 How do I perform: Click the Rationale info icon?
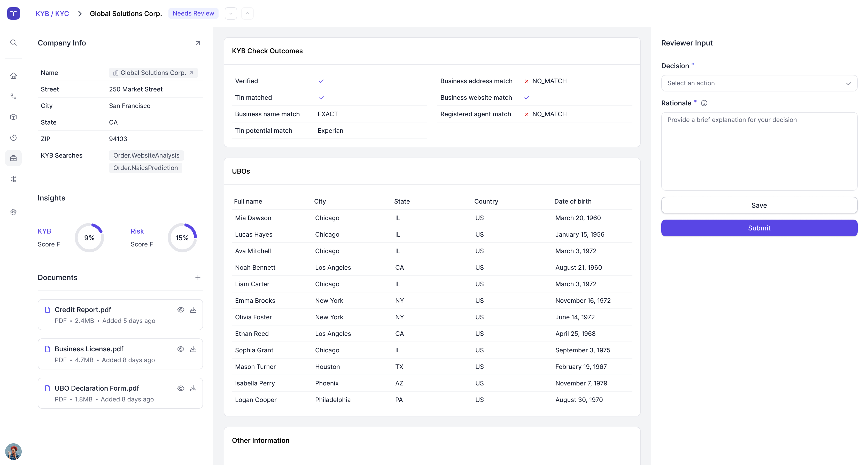click(x=704, y=103)
